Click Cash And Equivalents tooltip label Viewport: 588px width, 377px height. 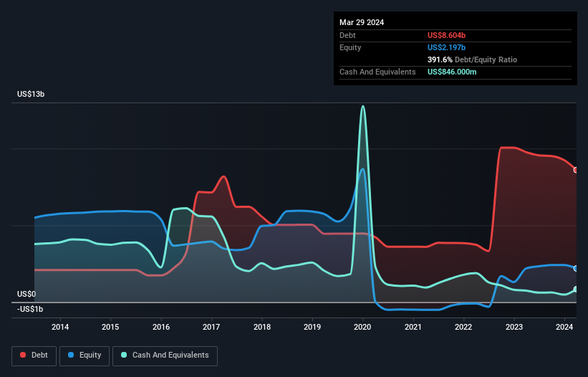click(x=377, y=72)
